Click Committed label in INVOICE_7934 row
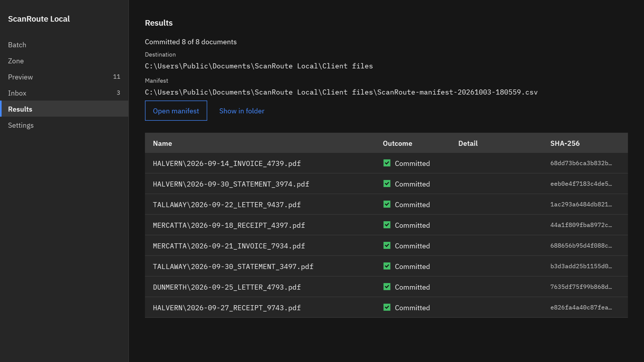This screenshot has height=362, width=644. pos(412,246)
